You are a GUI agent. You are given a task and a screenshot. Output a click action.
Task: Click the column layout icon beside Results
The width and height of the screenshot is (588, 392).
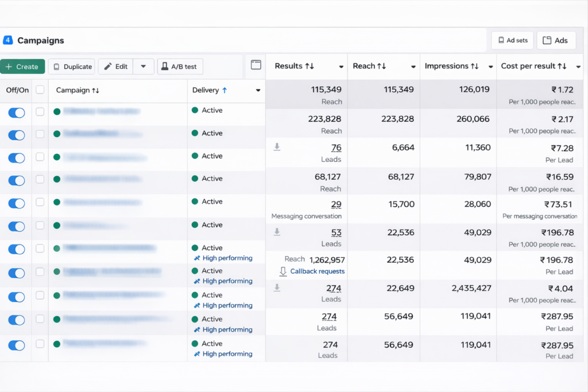tap(256, 65)
